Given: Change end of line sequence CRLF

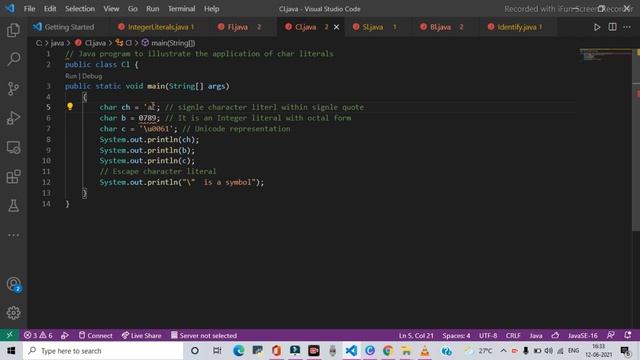Looking at the screenshot, I should pyautogui.click(x=513, y=336).
